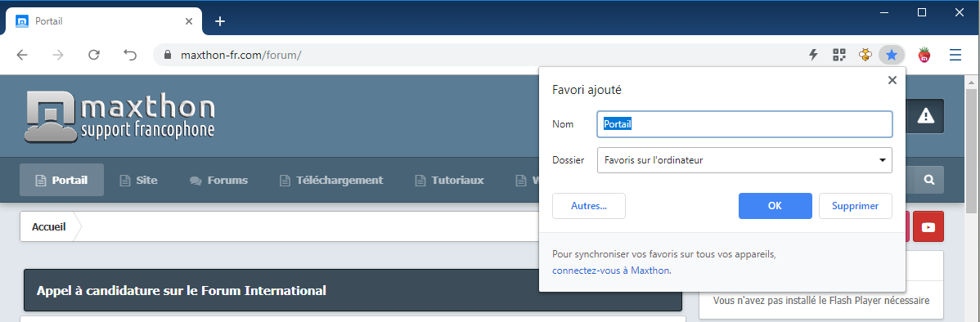Click the Supprimer button
The image size is (980, 322).
point(855,206)
